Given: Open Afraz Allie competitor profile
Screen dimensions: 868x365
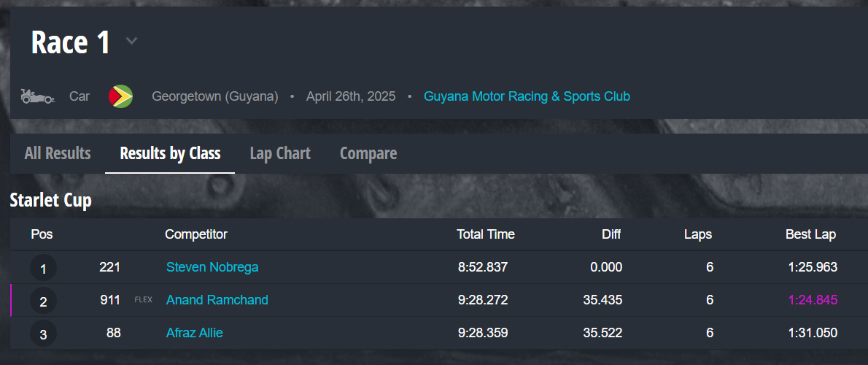Looking at the screenshot, I should [x=195, y=333].
